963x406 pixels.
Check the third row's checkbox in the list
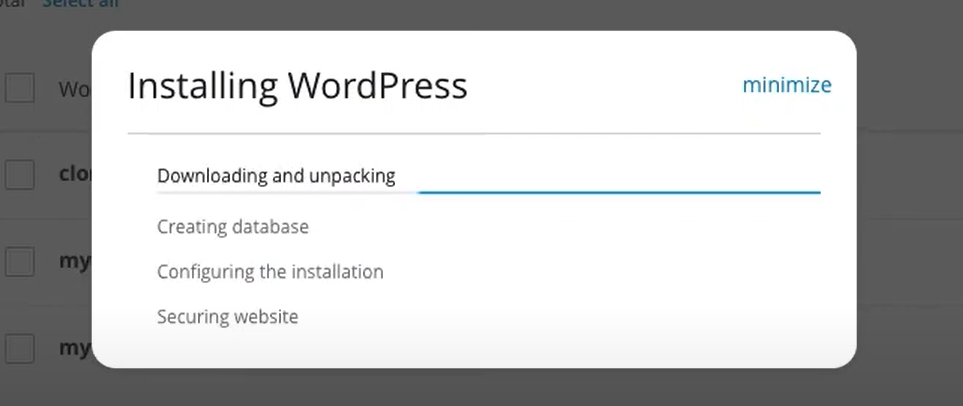tap(20, 262)
